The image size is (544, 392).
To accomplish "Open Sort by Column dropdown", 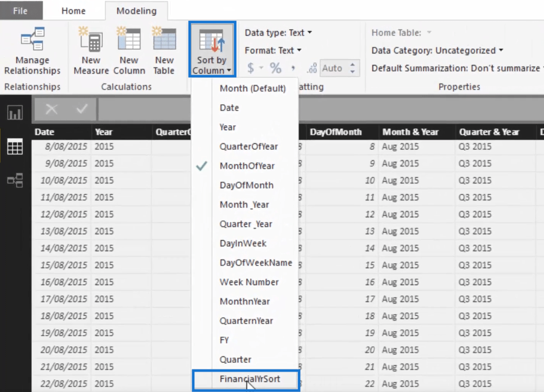I will tap(212, 49).
